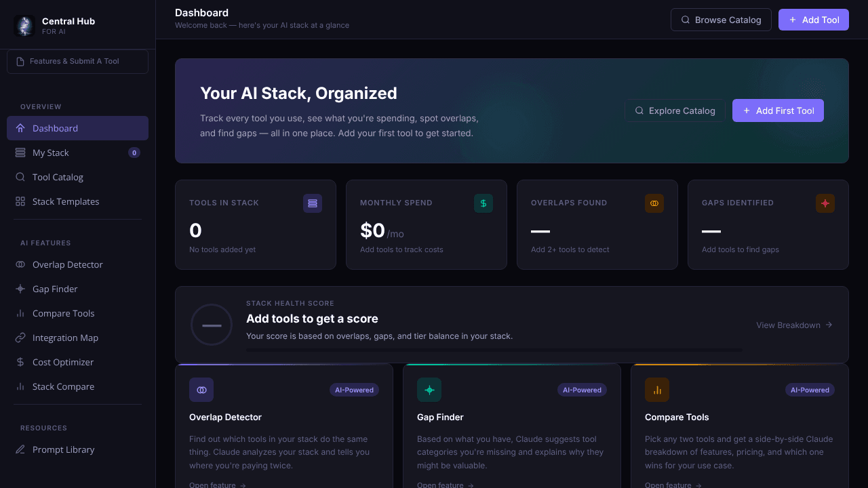Open Stack Compare from the sidebar
The width and height of the screenshot is (868, 488).
tap(77, 386)
